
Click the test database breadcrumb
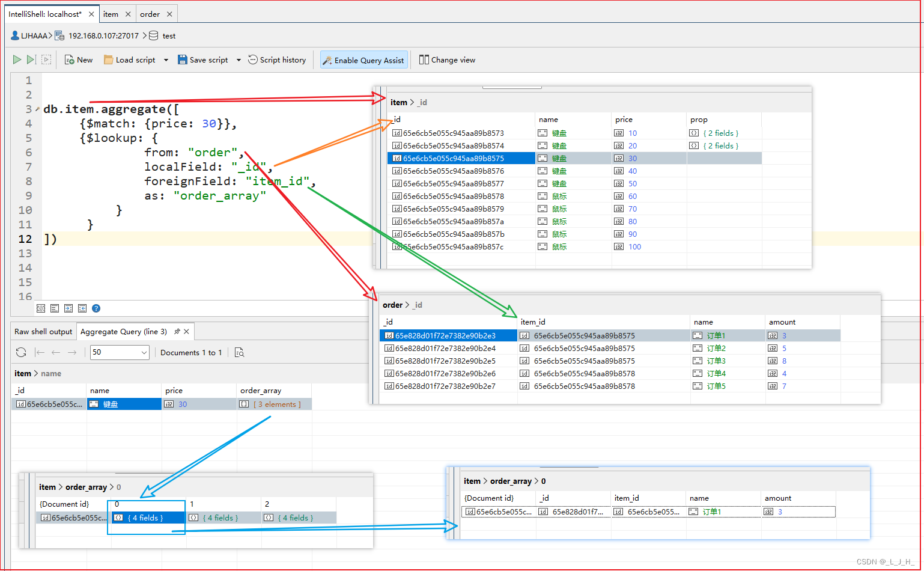point(169,35)
